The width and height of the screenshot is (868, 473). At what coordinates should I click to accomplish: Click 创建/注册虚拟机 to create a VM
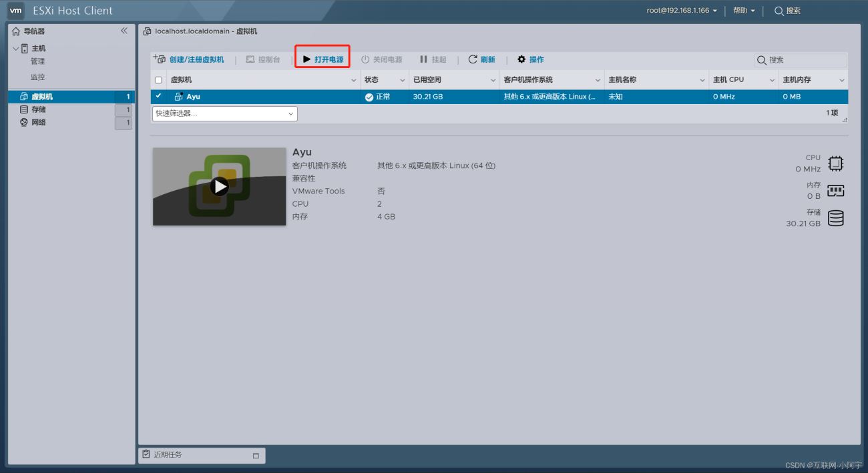tap(189, 59)
